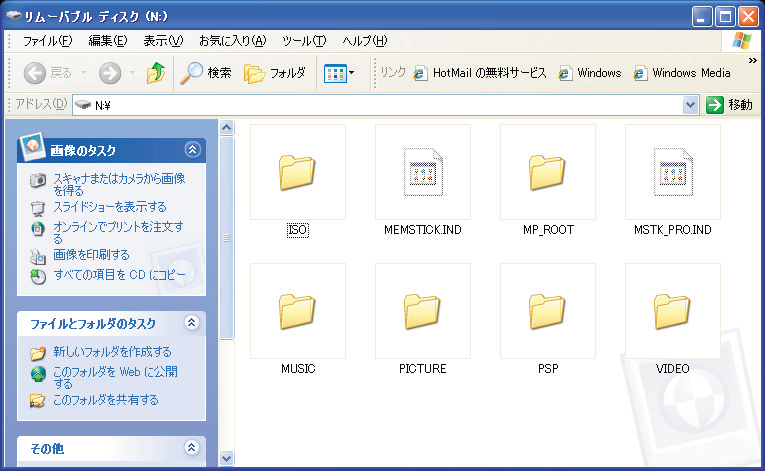This screenshot has height=471, width=765.
Task: Click the task pane scrollbar down arrow
Action: 226,458
